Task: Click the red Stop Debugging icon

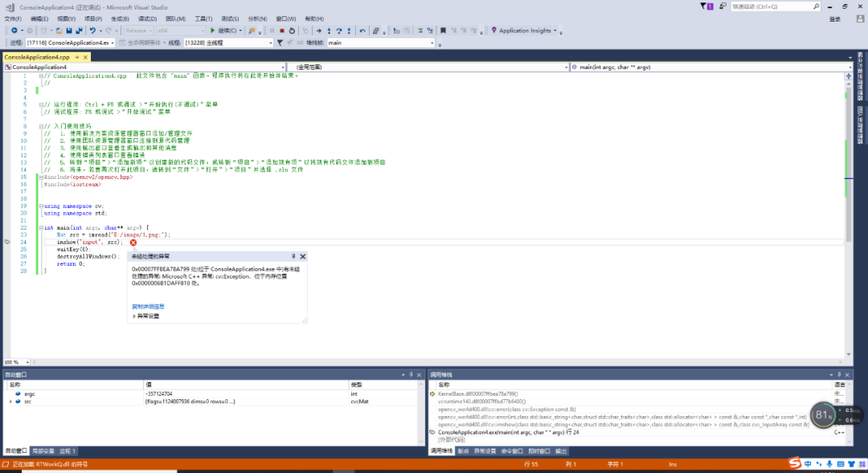Action: click(282, 31)
